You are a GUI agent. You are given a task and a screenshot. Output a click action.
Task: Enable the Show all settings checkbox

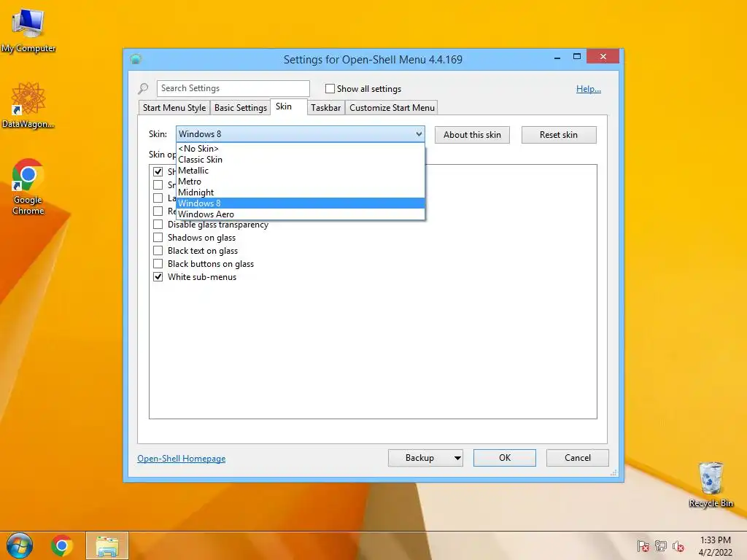coord(330,88)
